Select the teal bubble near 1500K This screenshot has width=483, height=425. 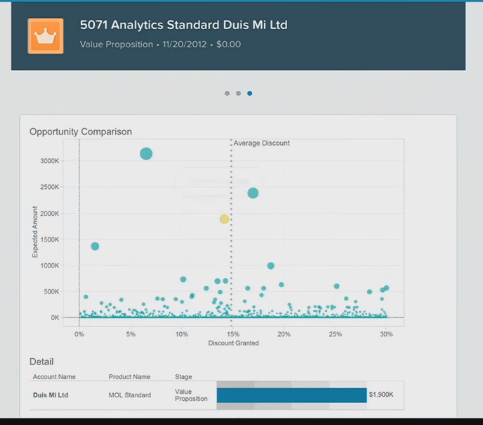click(x=95, y=246)
